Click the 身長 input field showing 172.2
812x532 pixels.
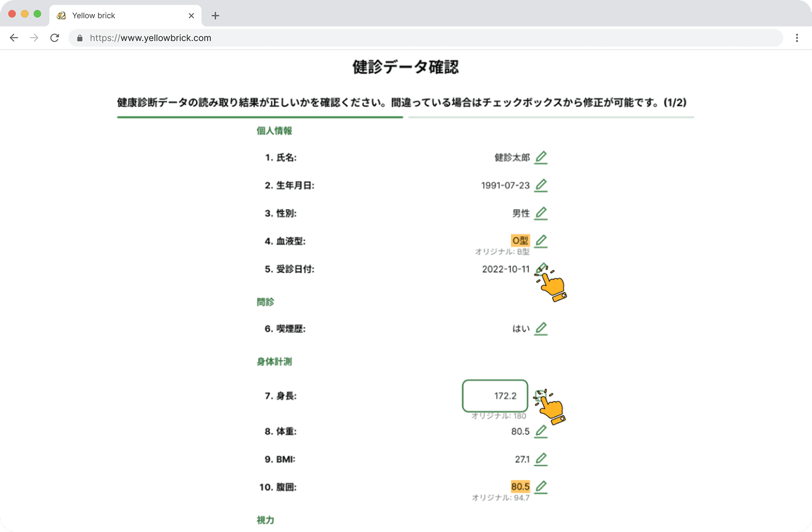(495, 396)
